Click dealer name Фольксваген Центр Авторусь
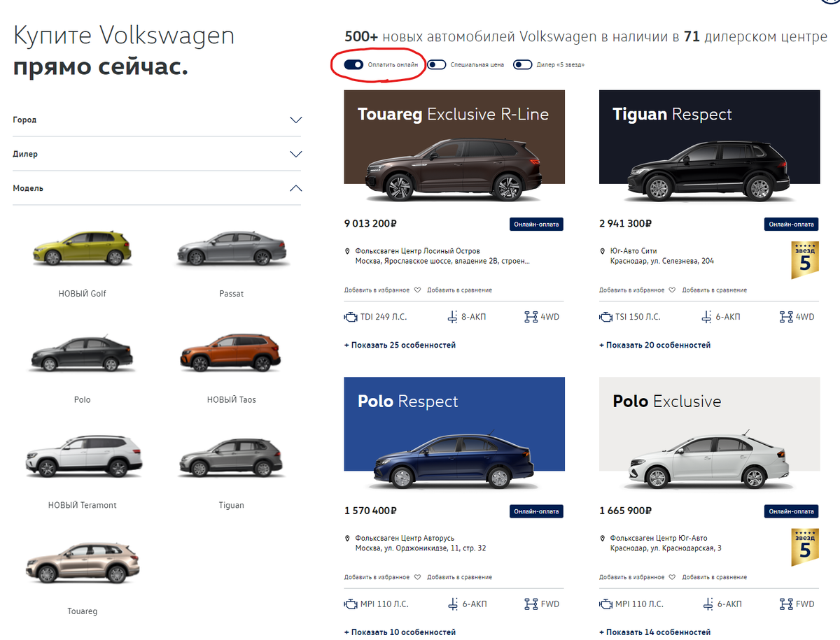Image resolution: width=840 pixels, height=640 pixels. pos(405,539)
